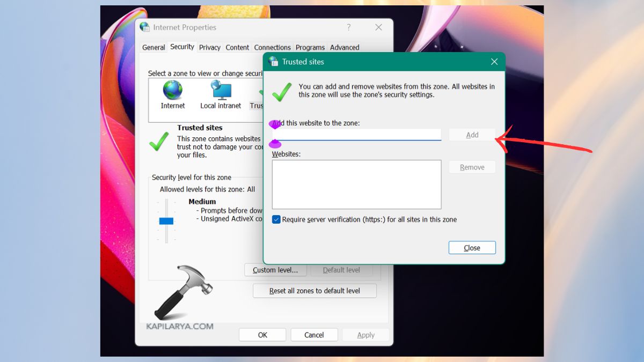Select the Programs tab
The image size is (644, 362).
tap(310, 47)
